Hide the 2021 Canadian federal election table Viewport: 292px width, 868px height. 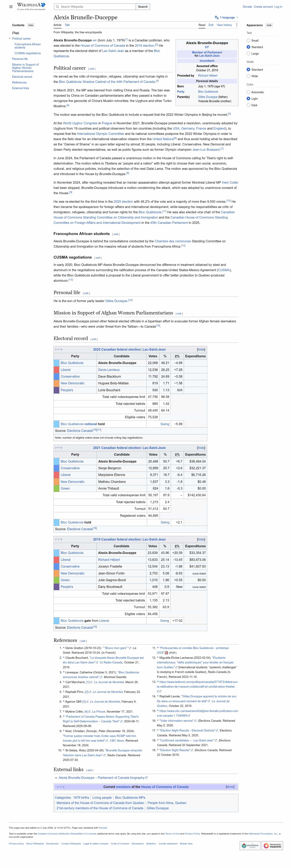[201, 448]
